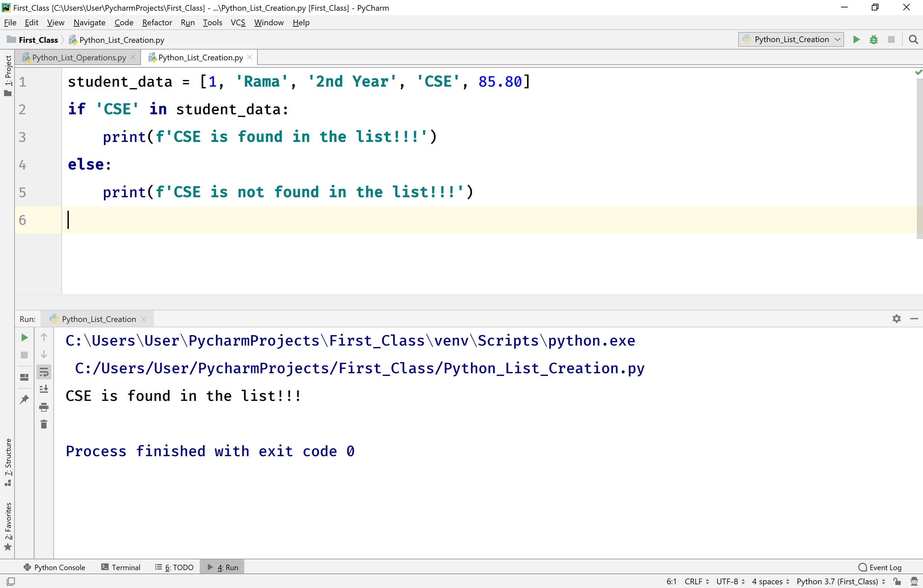Open the line separator CRLF dropdown
The width and height of the screenshot is (923, 588).
[x=696, y=582]
